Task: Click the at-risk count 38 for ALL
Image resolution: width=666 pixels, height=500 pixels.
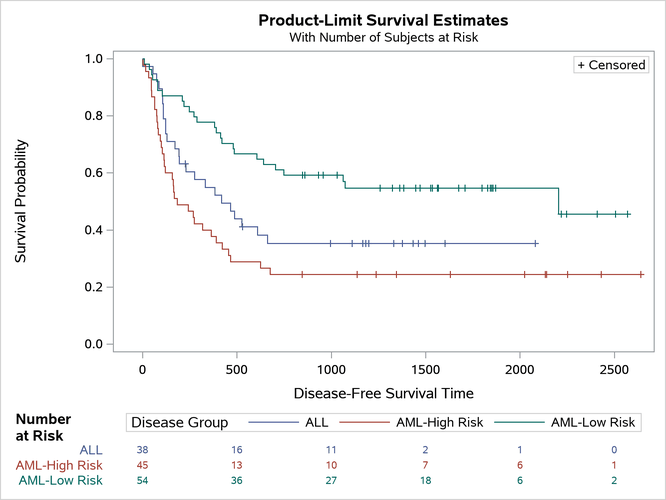Action: click(x=143, y=450)
